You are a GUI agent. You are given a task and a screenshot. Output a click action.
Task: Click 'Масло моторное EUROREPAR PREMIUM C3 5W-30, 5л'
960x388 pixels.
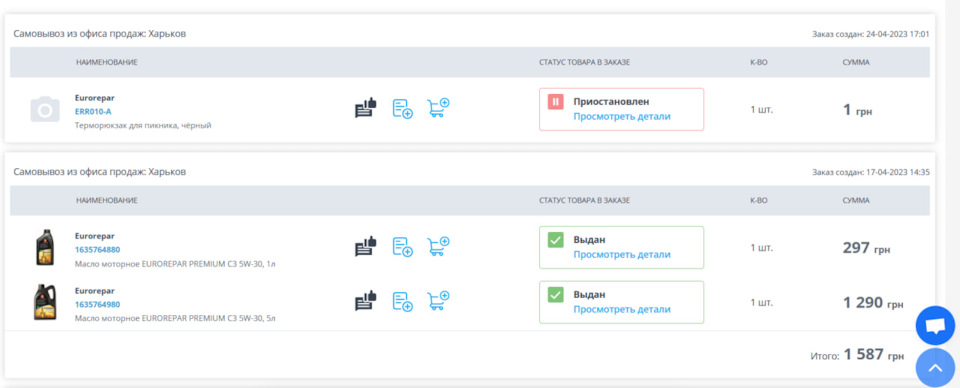[x=175, y=318]
